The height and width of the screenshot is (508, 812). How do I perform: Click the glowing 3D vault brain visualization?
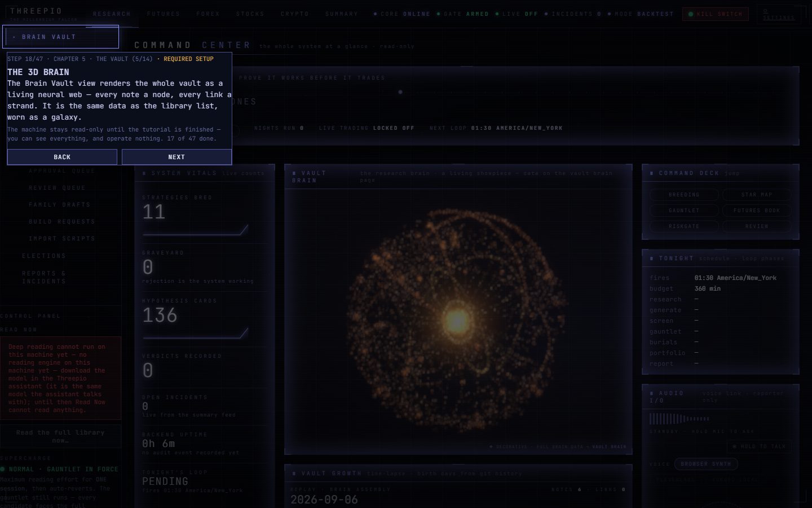(458, 321)
